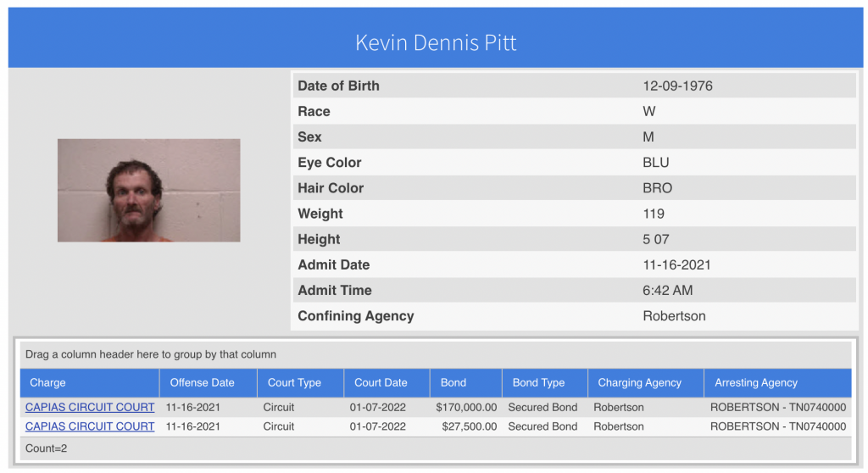Open CAPIAS CIRCUIT COURT link with $27,500.00 bond
Screen dimensions: 868x473
point(90,426)
